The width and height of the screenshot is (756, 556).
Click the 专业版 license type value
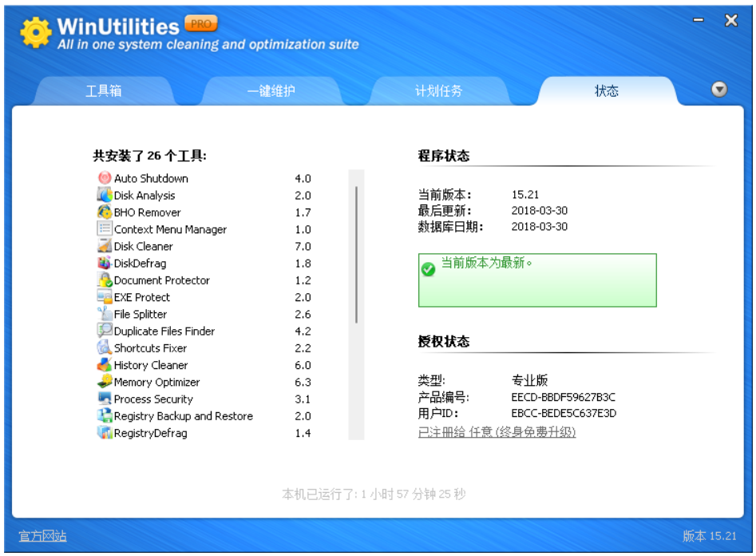[529, 380]
